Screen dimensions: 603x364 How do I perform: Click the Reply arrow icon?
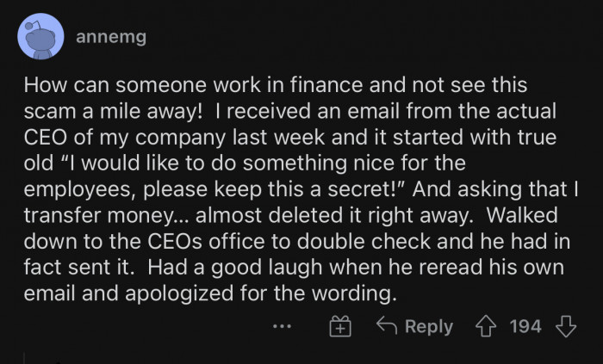point(385,326)
